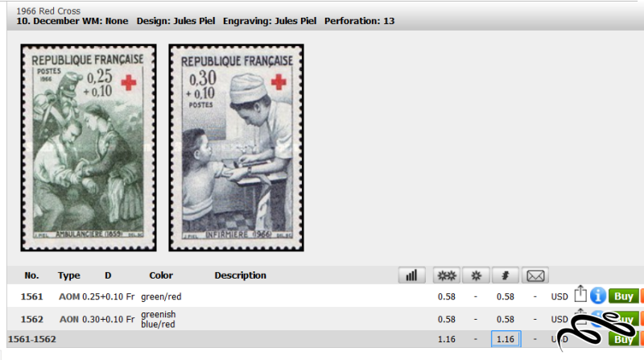Click the Type column header
The image size is (644, 360).
pos(69,275)
